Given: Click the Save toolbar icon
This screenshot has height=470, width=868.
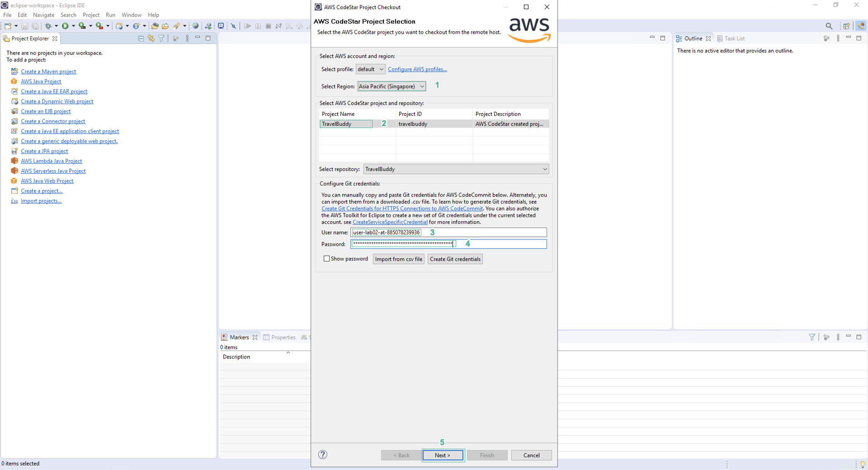Looking at the screenshot, I should pyautogui.click(x=25, y=26).
